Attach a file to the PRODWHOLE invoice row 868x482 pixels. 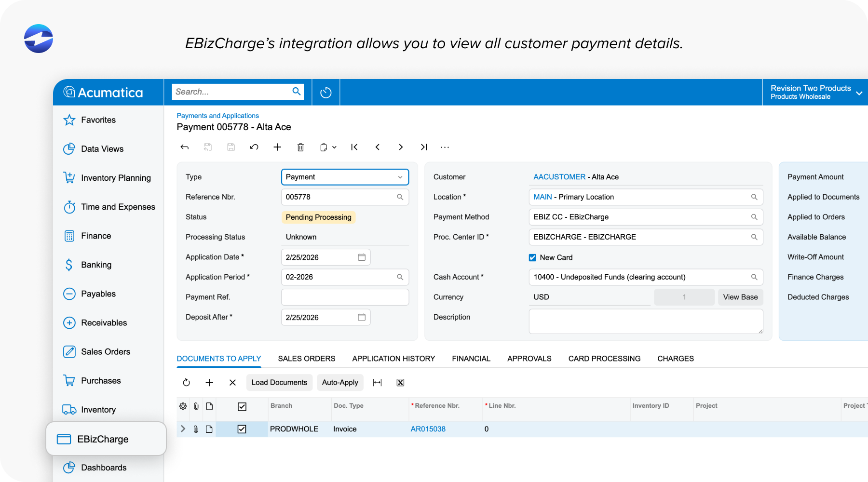pos(196,428)
